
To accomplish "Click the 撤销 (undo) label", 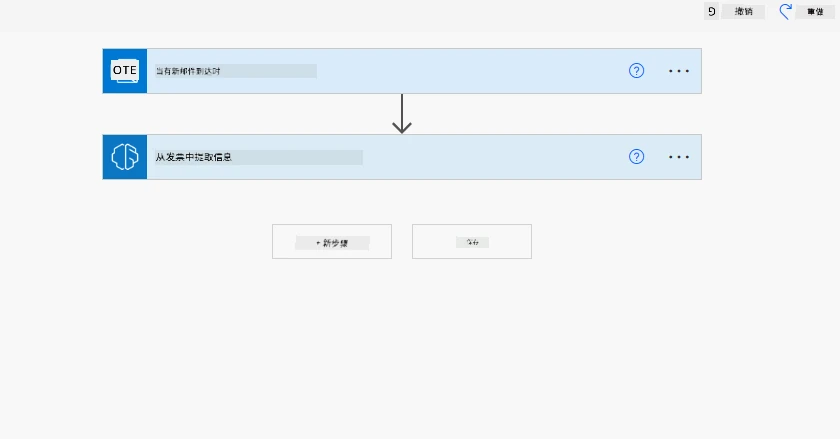I will 744,11.
